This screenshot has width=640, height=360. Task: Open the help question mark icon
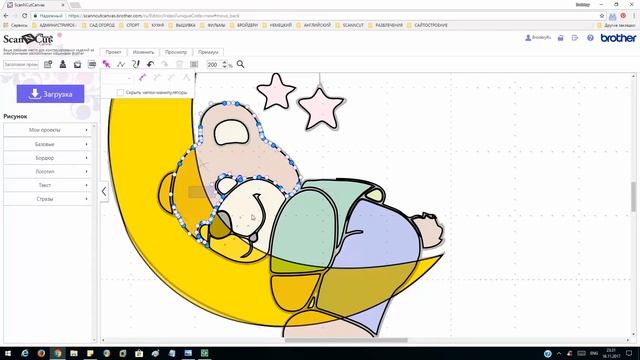coord(590,38)
